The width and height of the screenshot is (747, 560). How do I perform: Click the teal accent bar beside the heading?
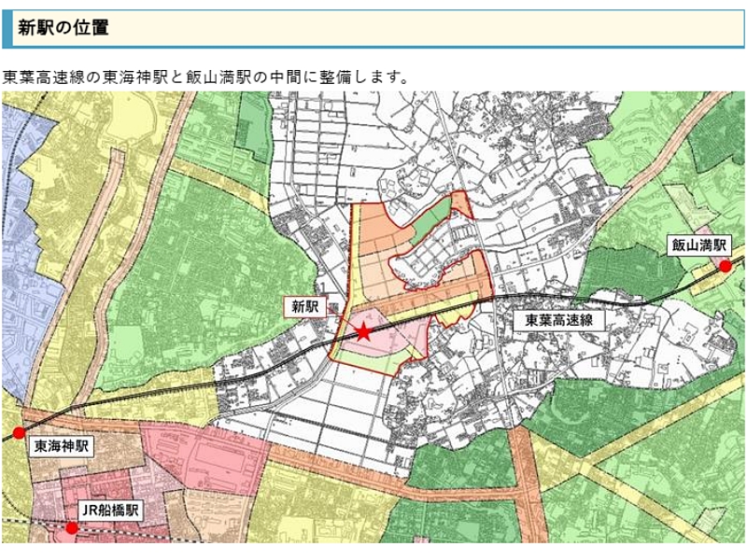[x=7, y=28]
